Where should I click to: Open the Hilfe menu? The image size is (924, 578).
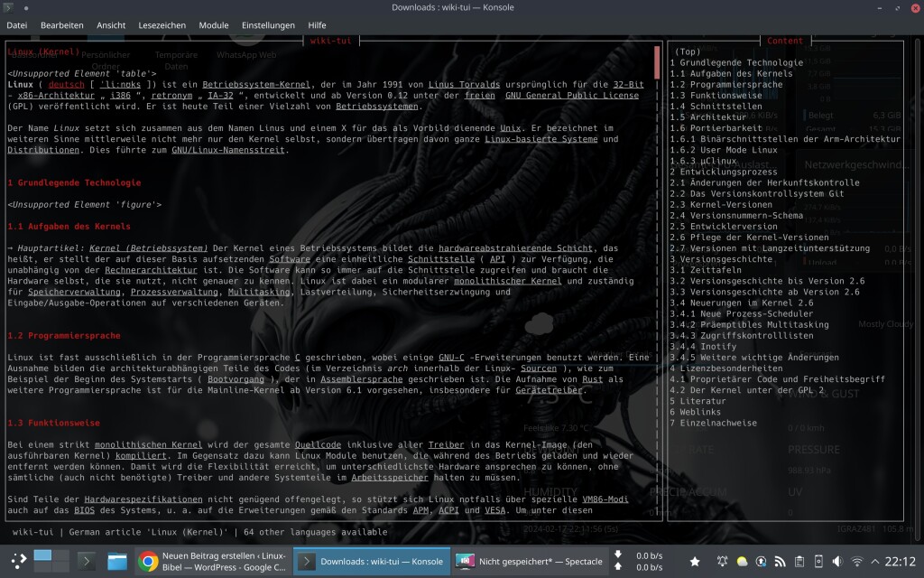coord(317,25)
